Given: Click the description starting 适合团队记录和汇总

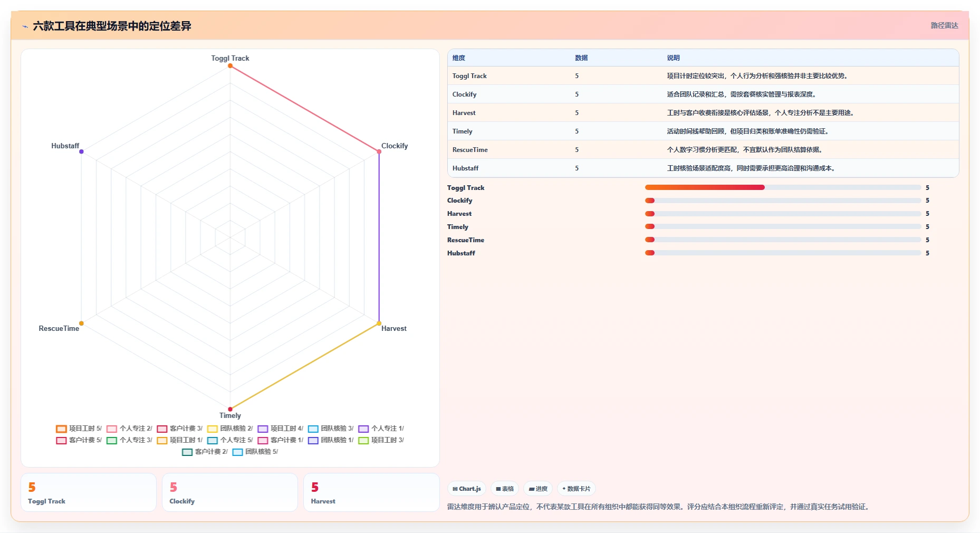Looking at the screenshot, I should (741, 94).
